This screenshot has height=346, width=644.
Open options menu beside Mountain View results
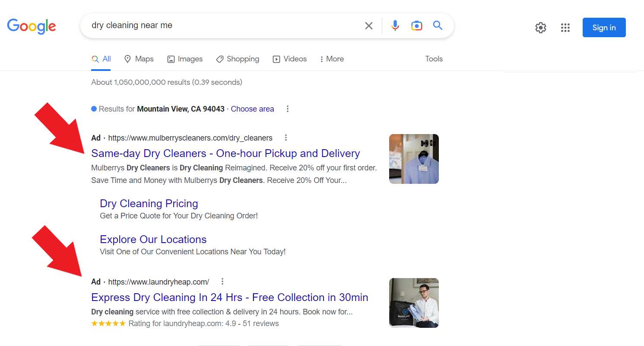click(x=287, y=109)
